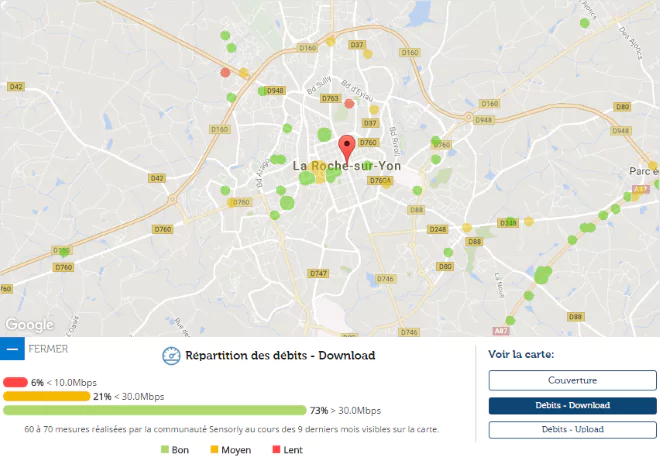Click the speedometer icon beside Répartition des débits
The width and height of the screenshot is (660, 458).
pyautogui.click(x=171, y=356)
